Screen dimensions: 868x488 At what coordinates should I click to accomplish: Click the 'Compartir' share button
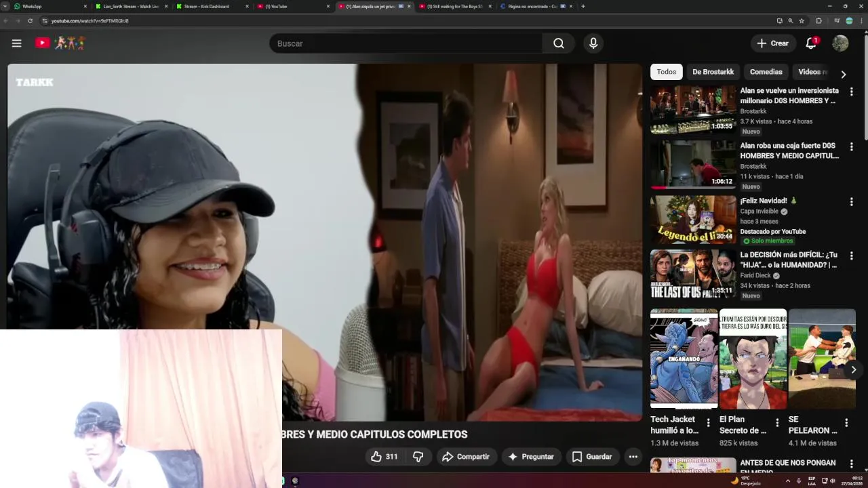tap(465, 457)
